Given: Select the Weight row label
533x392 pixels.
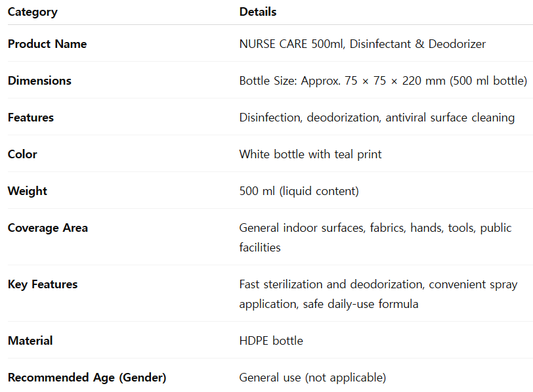Looking at the screenshot, I should [x=27, y=190].
